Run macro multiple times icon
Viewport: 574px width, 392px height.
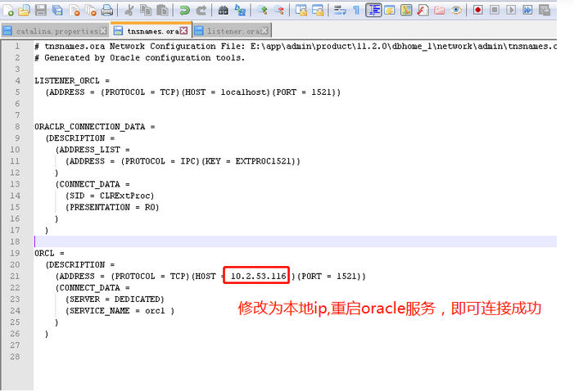527,11
